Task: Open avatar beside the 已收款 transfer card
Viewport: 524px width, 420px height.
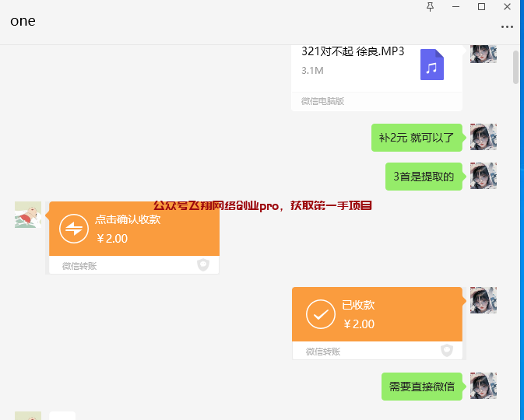Action: (x=483, y=300)
